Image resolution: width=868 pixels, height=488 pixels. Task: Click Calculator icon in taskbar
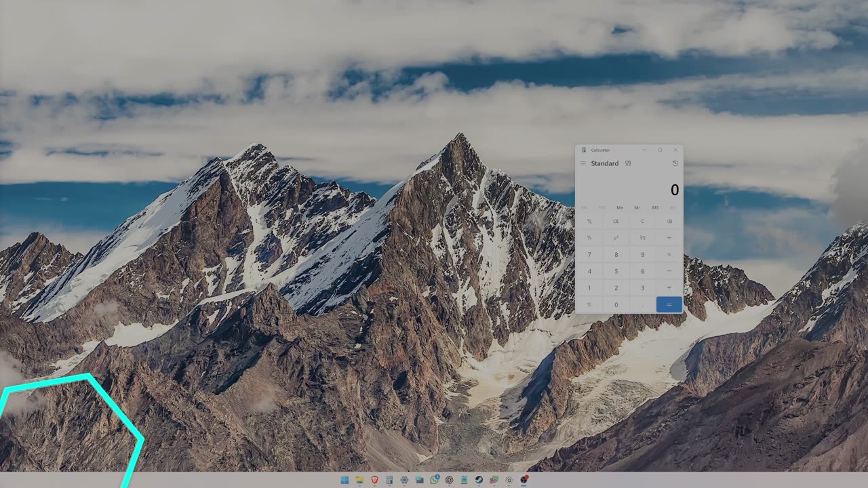click(389, 480)
